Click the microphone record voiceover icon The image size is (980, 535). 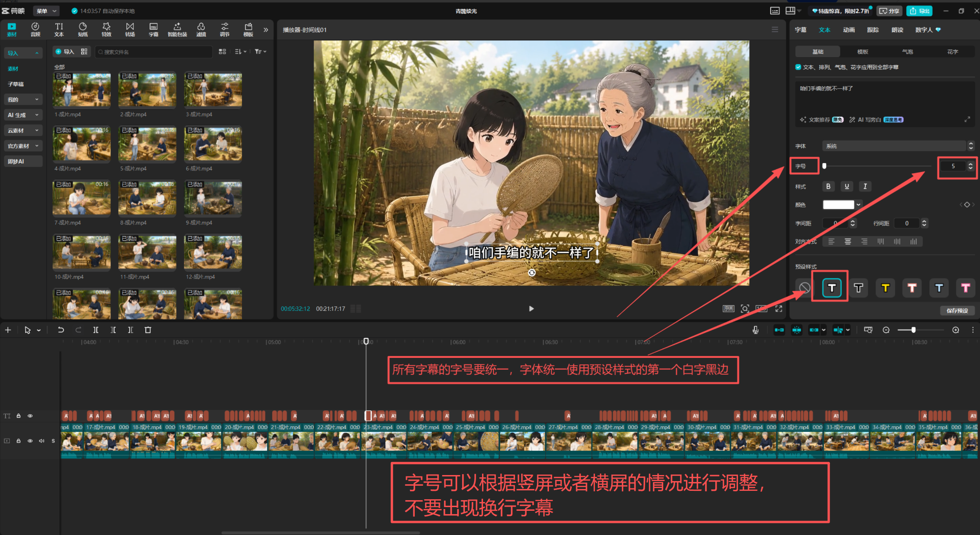(x=756, y=330)
